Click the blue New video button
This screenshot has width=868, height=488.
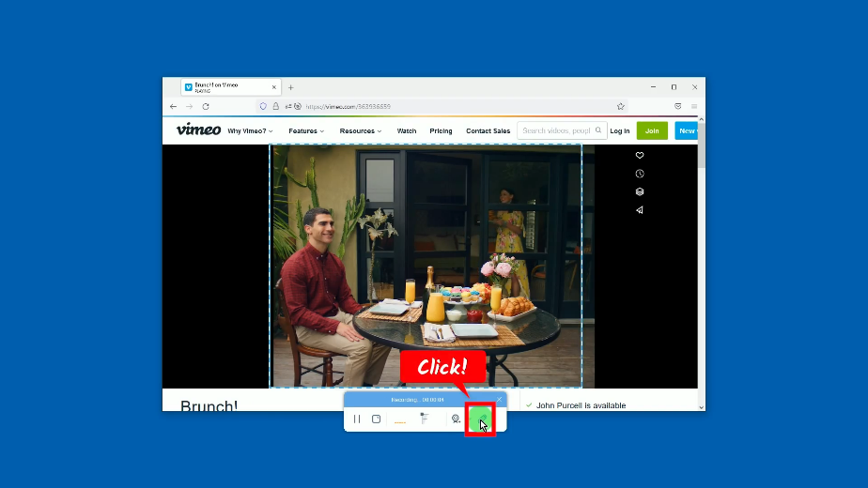click(x=687, y=130)
